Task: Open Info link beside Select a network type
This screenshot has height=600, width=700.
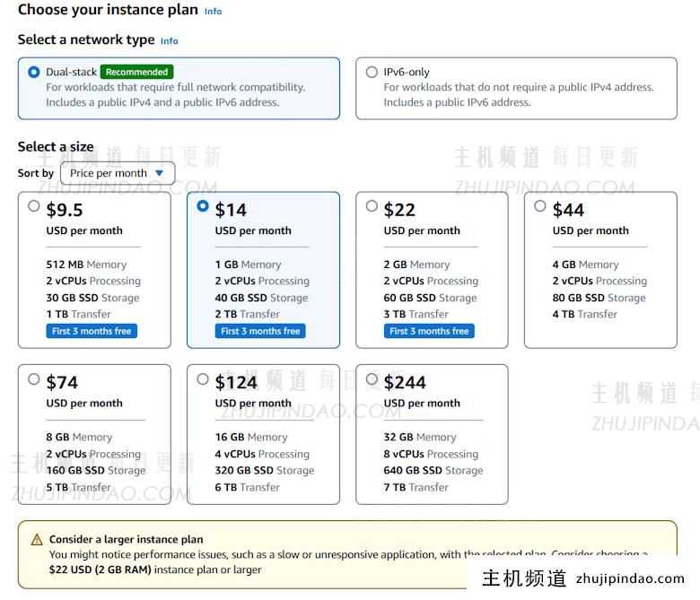Action: click(x=169, y=41)
